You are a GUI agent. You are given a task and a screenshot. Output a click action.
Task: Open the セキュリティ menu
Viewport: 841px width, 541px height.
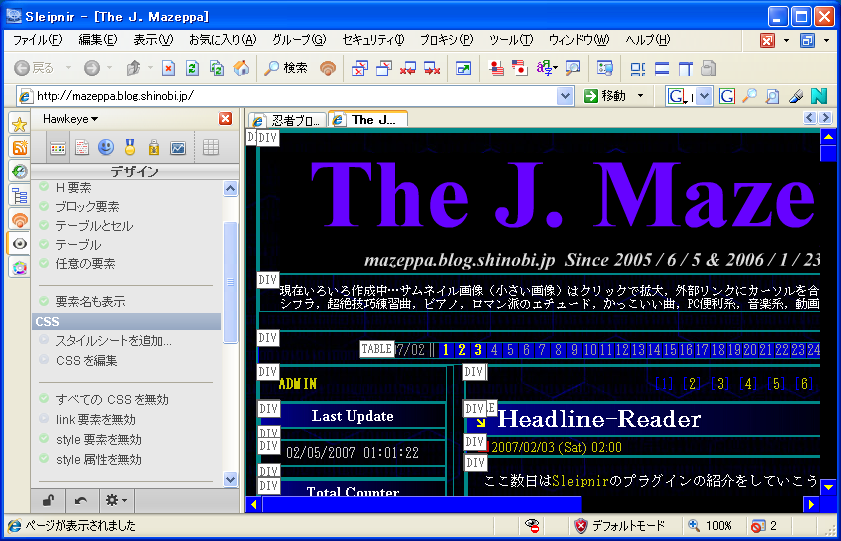[373, 40]
